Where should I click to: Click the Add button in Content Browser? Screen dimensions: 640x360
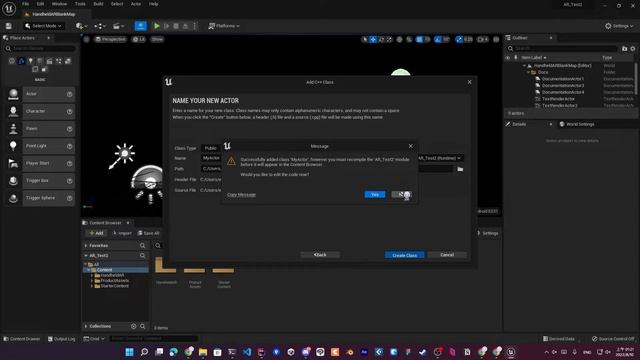(x=96, y=233)
